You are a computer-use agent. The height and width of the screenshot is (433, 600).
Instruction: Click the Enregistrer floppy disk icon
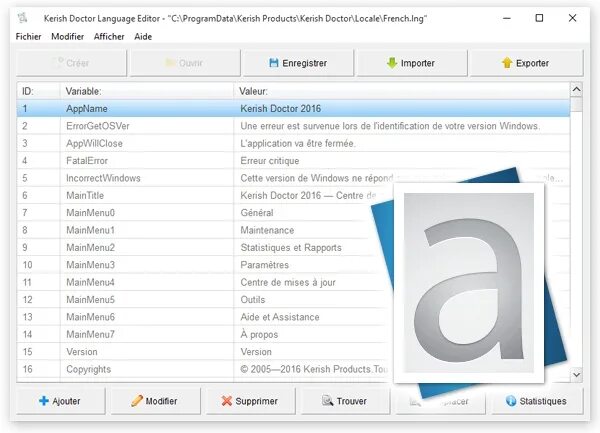pos(274,63)
